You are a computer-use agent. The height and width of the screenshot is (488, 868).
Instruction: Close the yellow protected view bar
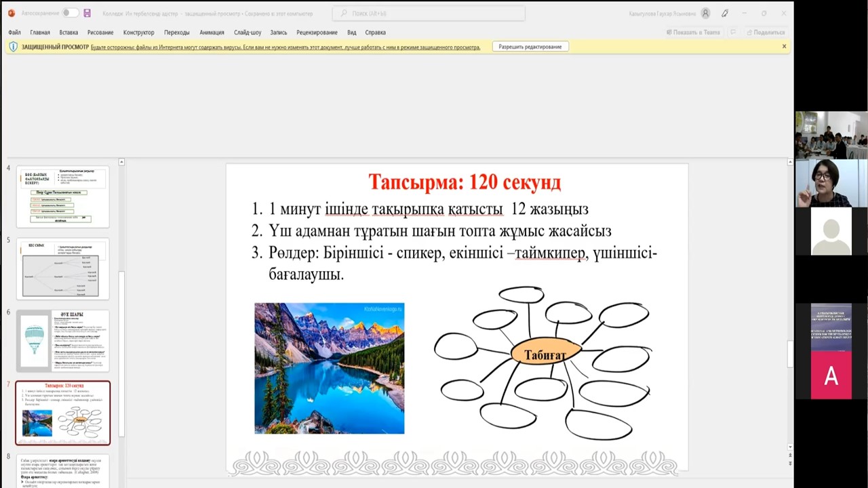(x=784, y=47)
